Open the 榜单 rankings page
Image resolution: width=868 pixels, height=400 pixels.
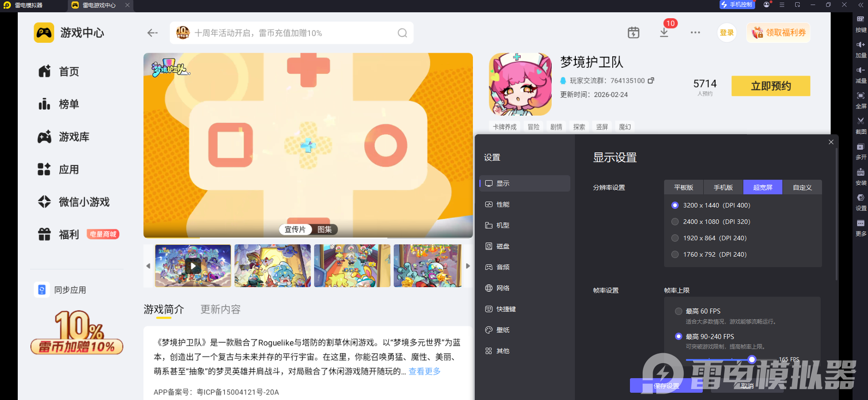[x=59, y=104]
